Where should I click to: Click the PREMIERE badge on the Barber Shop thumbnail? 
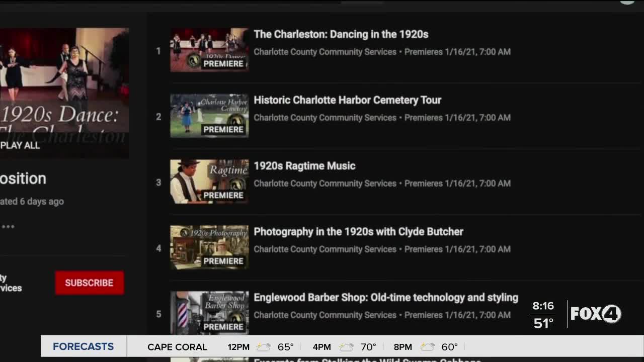point(223,327)
